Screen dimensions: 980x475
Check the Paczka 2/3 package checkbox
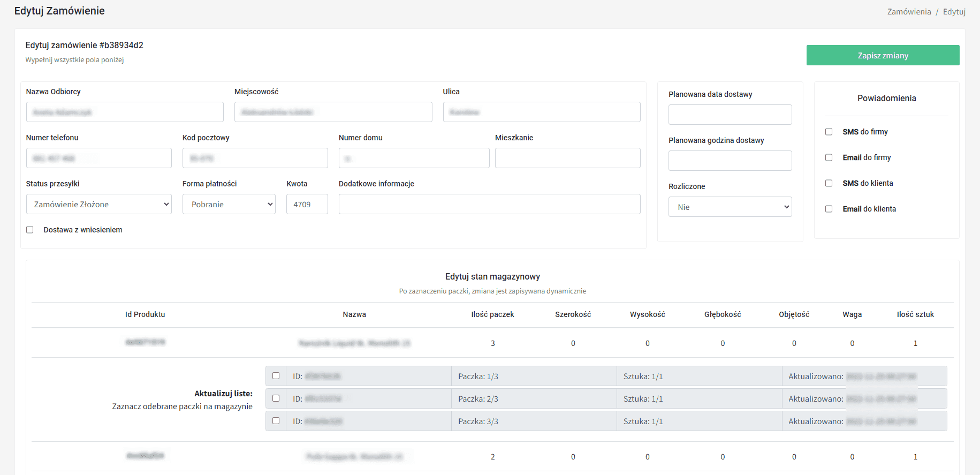(x=276, y=398)
